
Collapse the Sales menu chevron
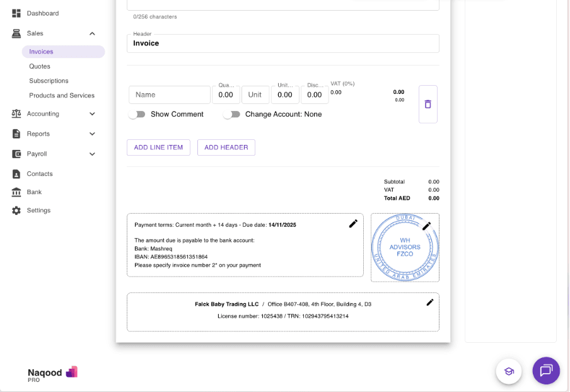(x=92, y=34)
